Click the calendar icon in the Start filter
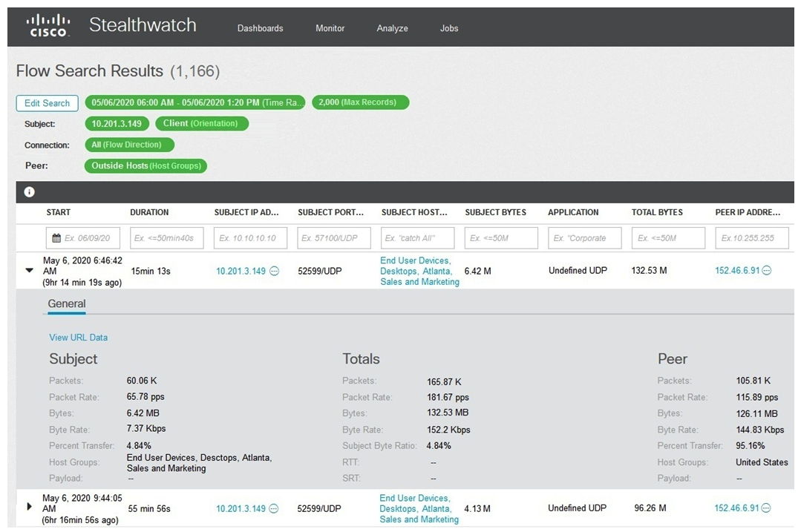Screen dimensions: 801x532 [56, 238]
